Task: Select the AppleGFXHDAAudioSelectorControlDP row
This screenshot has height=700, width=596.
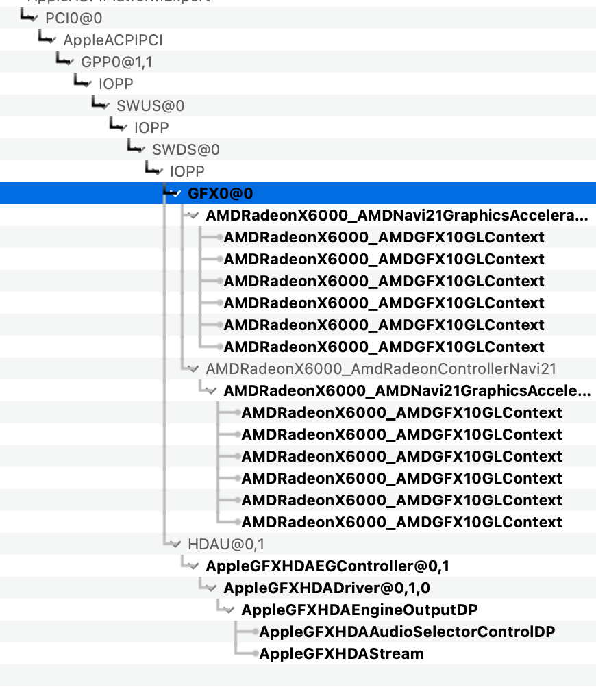Action: 298,632
